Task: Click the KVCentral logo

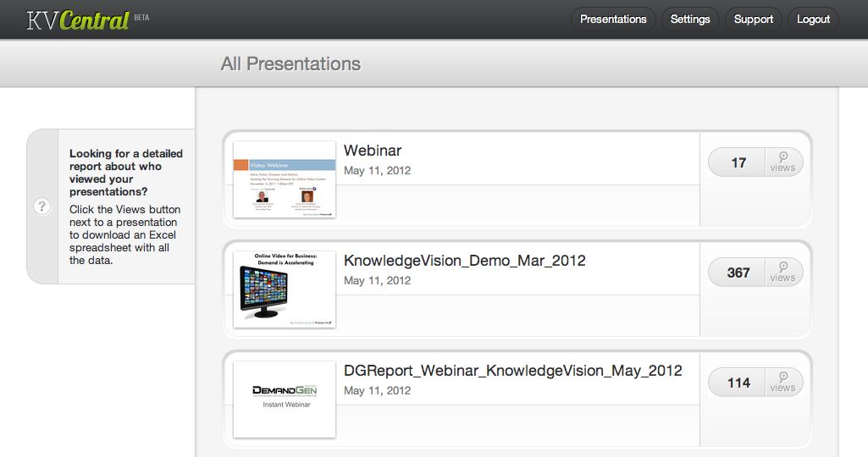Action: (78, 19)
